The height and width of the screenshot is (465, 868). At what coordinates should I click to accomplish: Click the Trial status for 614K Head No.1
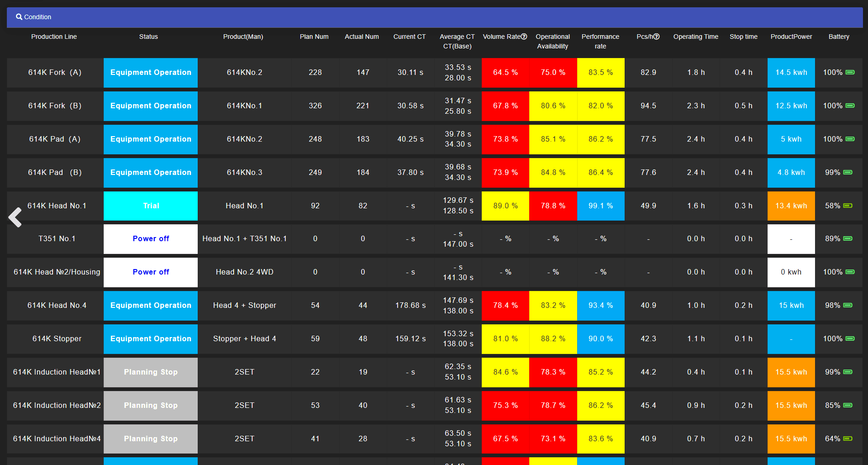click(x=151, y=206)
